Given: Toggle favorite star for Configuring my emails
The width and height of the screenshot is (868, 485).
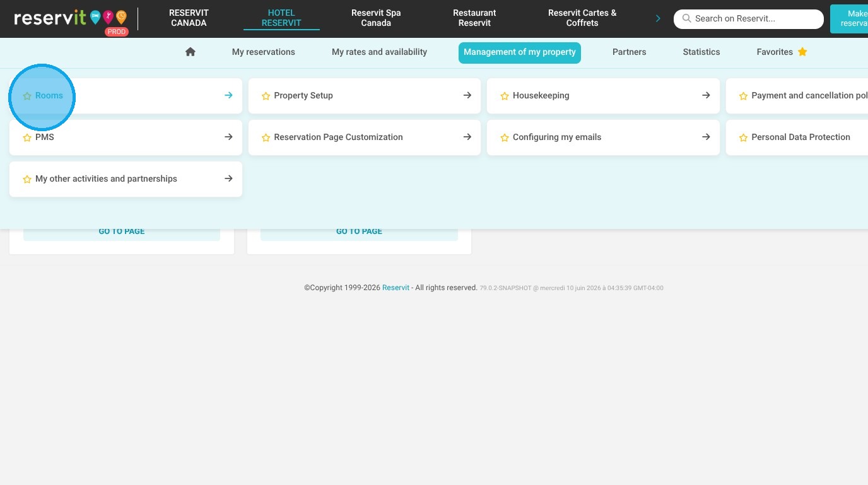Looking at the screenshot, I should pyautogui.click(x=505, y=137).
